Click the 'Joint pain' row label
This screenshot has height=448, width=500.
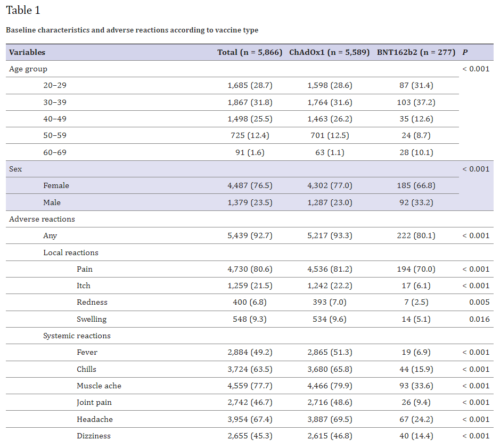94,403
